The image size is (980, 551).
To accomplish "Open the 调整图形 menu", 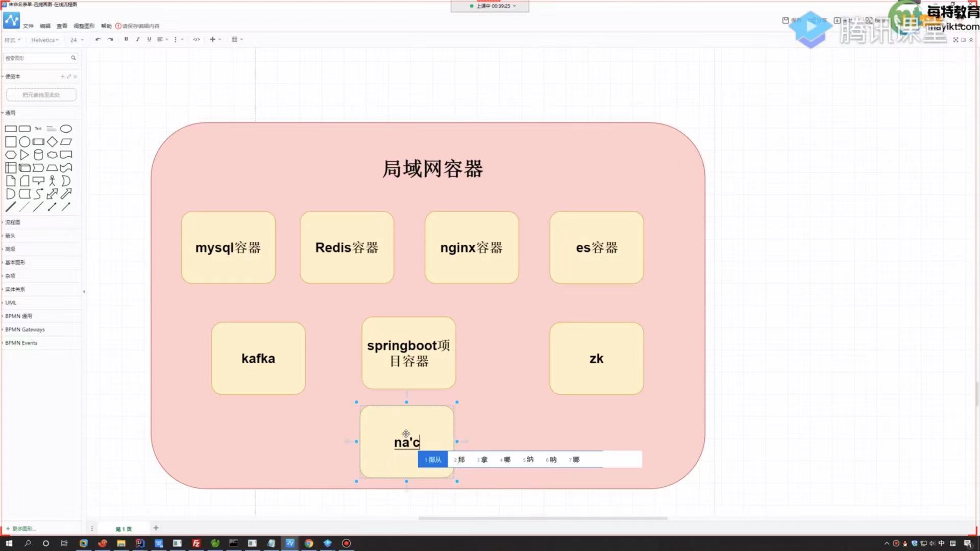I will point(84,26).
